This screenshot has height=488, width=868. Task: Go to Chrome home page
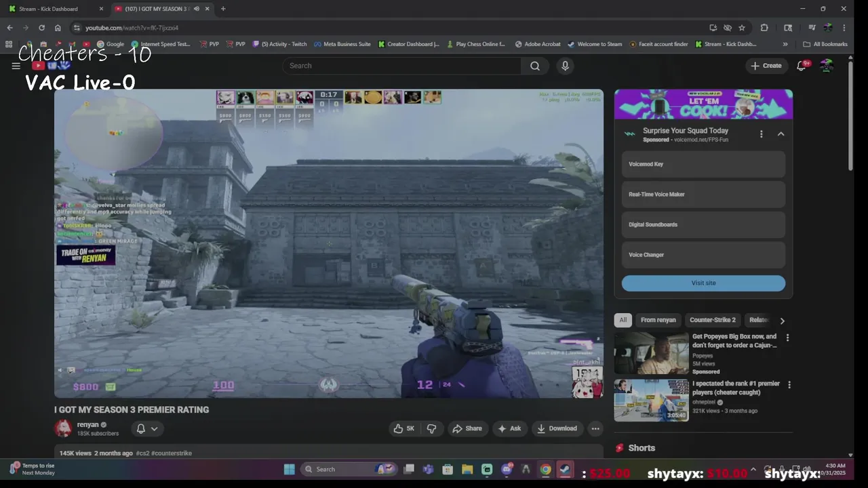[58, 28]
